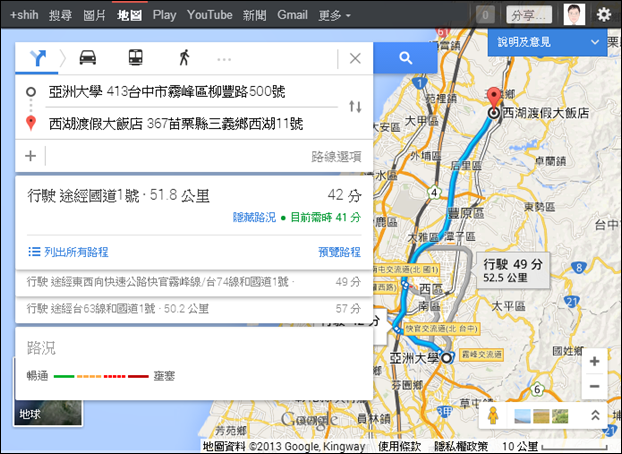Click the 快官交流道 interchange label
Viewport: 622px width, 454px height.
point(442,329)
